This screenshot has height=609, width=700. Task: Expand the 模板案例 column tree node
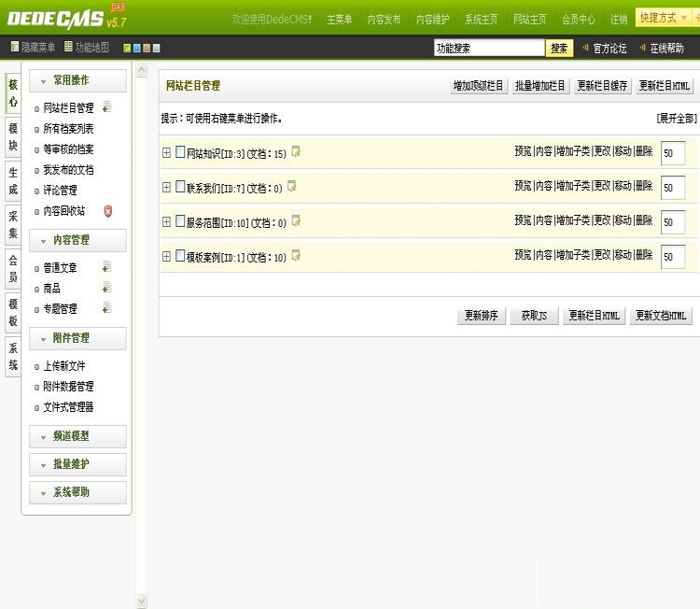point(166,256)
